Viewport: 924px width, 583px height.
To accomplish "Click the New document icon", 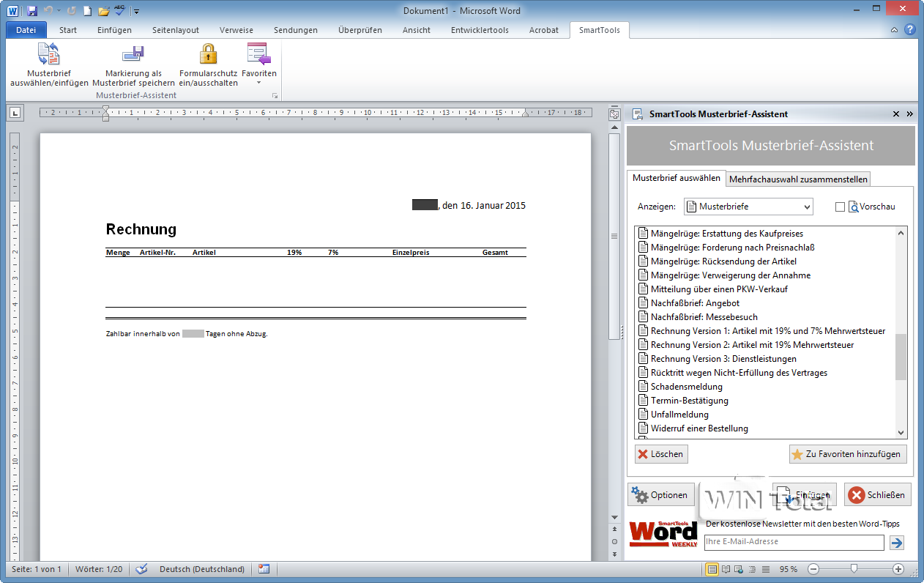I will pyautogui.click(x=87, y=11).
